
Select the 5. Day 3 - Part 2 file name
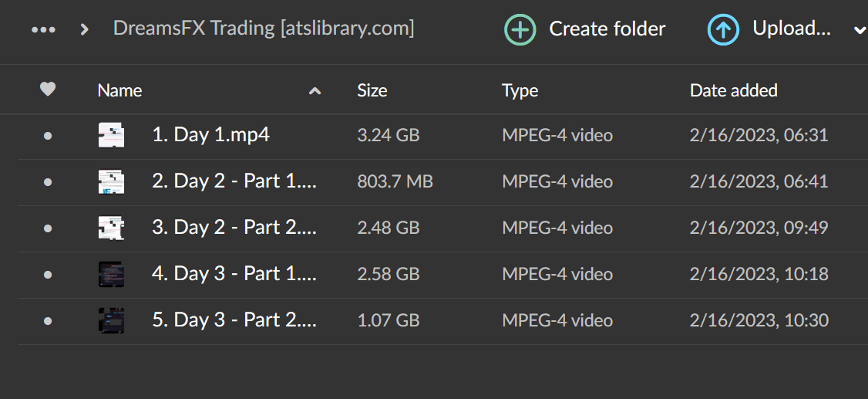pos(234,320)
